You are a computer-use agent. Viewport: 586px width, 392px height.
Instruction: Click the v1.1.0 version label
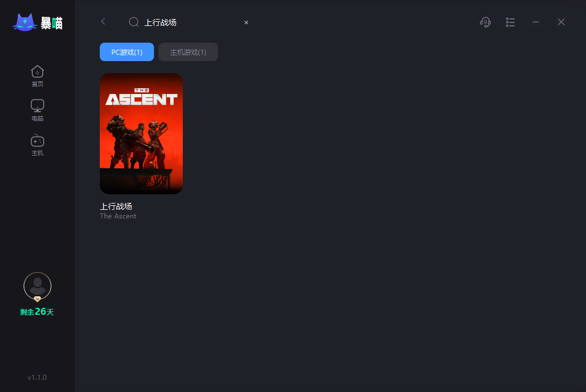point(37,378)
